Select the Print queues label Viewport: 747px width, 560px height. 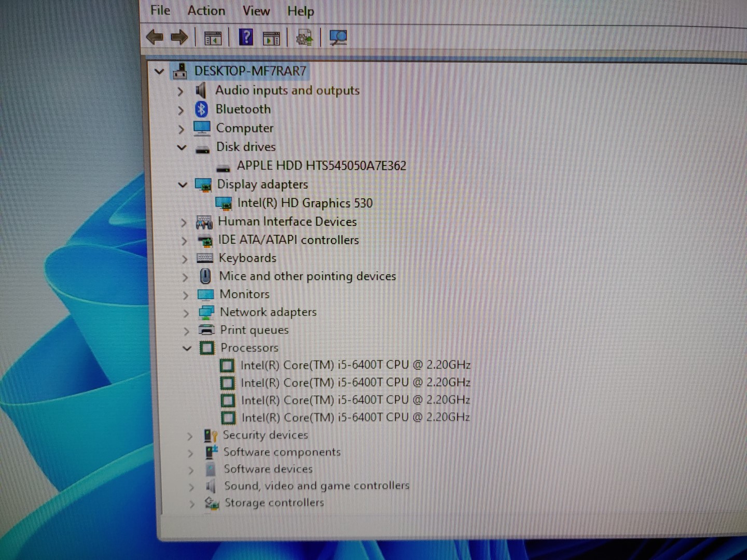(254, 330)
